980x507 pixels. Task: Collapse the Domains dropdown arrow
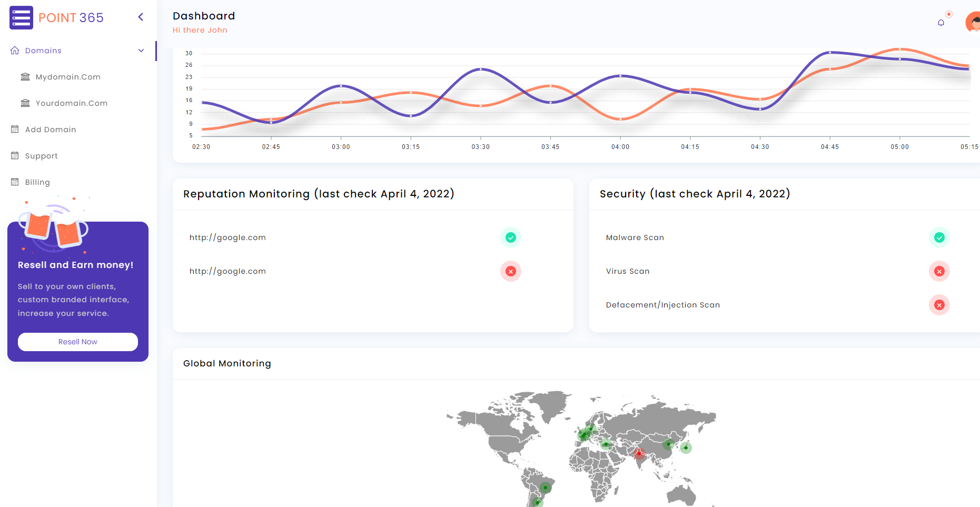tap(141, 51)
